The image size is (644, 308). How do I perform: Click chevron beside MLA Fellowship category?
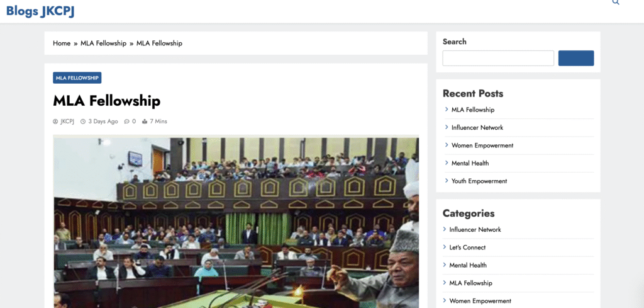click(445, 283)
